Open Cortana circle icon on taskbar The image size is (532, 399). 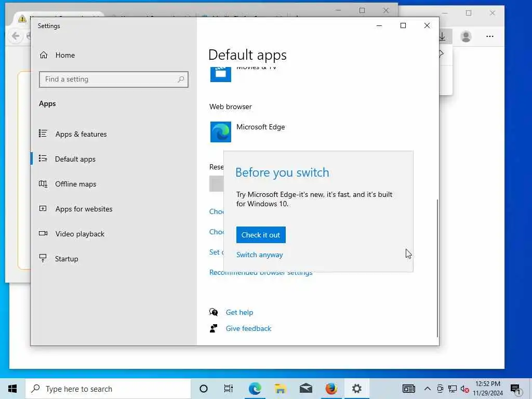(204, 389)
